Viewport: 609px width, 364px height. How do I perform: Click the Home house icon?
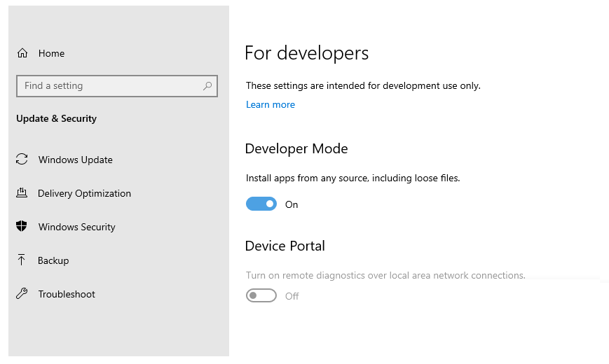point(22,53)
